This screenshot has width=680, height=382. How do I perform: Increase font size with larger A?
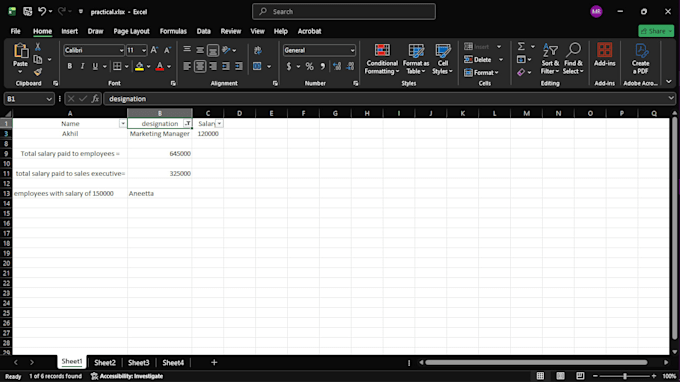(154, 50)
